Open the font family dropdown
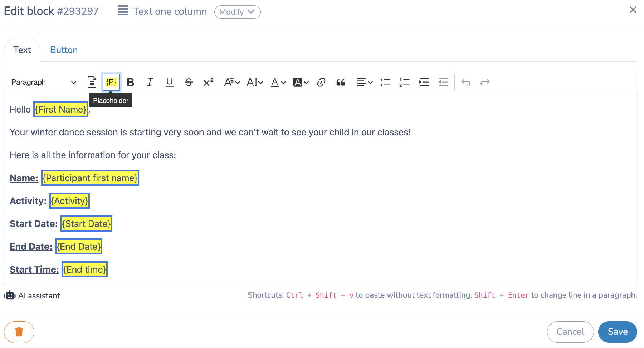644x348 pixels. [x=232, y=82]
